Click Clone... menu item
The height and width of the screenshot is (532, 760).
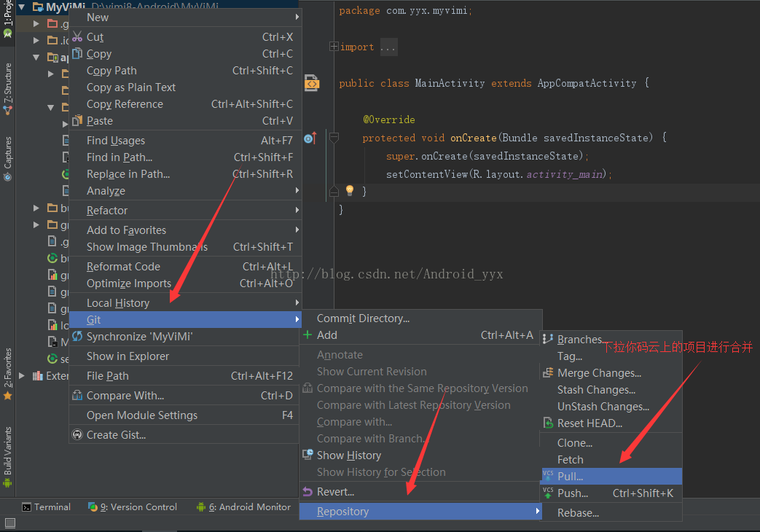pyautogui.click(x=611, y=443)
